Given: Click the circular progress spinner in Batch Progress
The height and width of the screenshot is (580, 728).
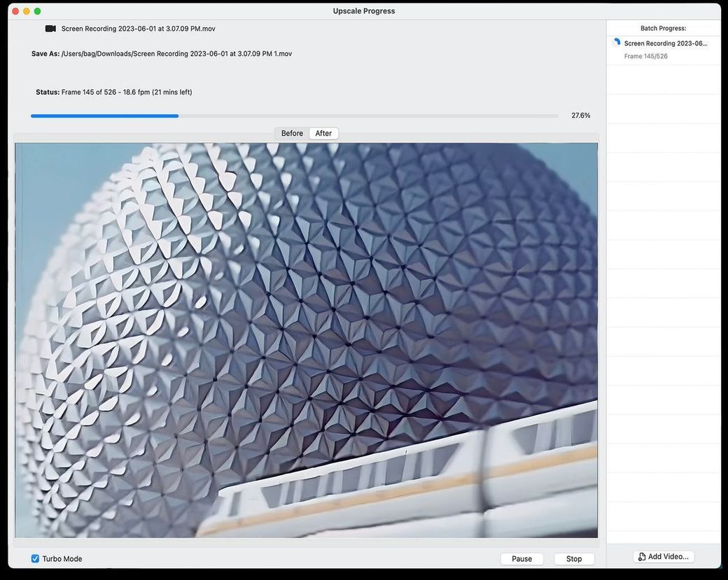Looking at the screenshot, I should coord(617,43).
